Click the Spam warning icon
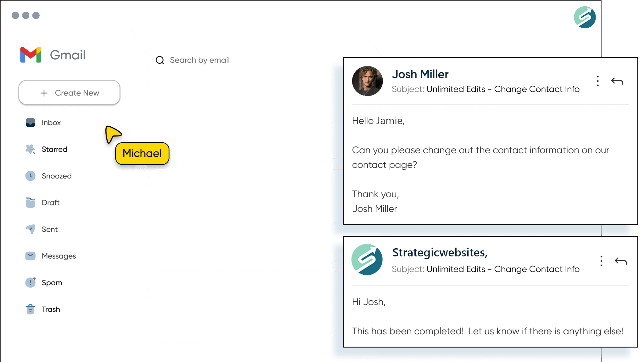644x362 pixels. point(30,283)
